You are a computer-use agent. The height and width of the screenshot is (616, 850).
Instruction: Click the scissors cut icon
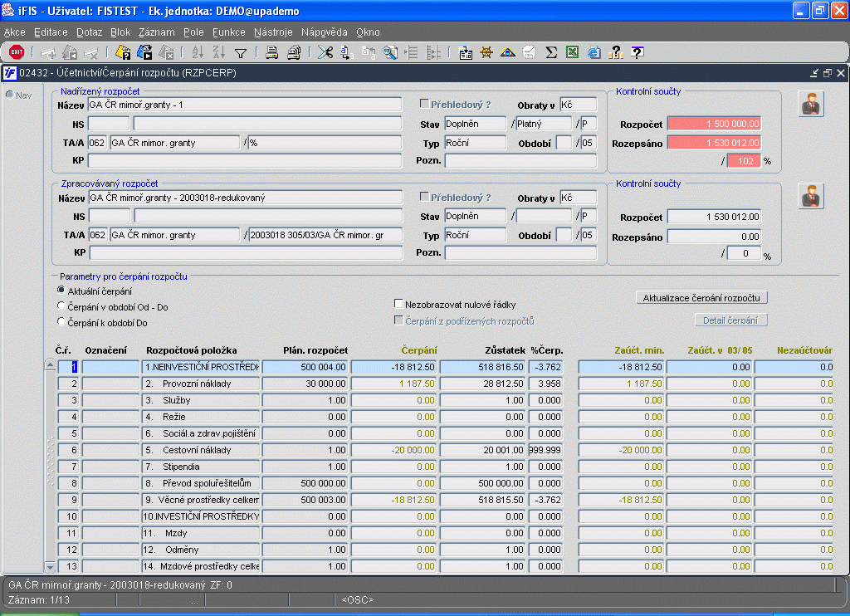[325, 52]
